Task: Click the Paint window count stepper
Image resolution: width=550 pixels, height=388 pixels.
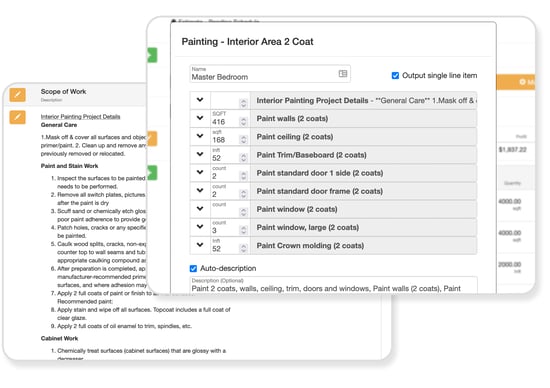Action: click(243, 212)
